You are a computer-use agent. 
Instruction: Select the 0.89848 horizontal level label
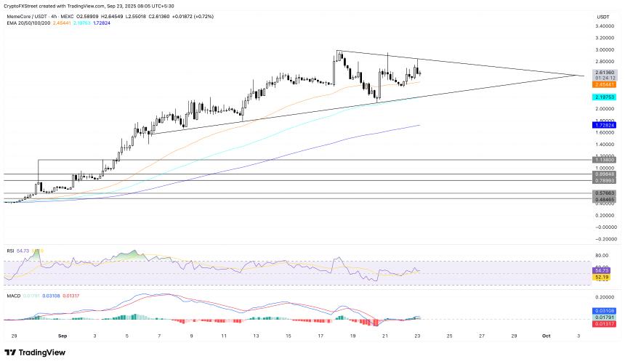tap(605, 174)
